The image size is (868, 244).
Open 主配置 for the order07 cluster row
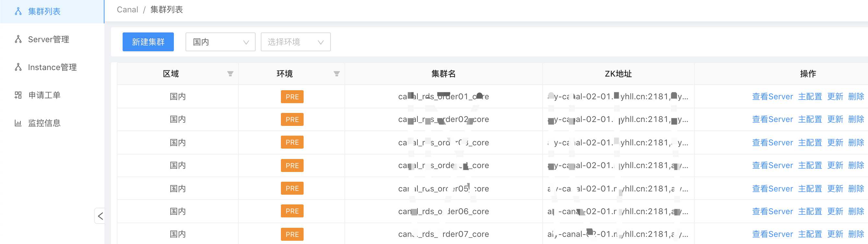[x=810, y=234]
